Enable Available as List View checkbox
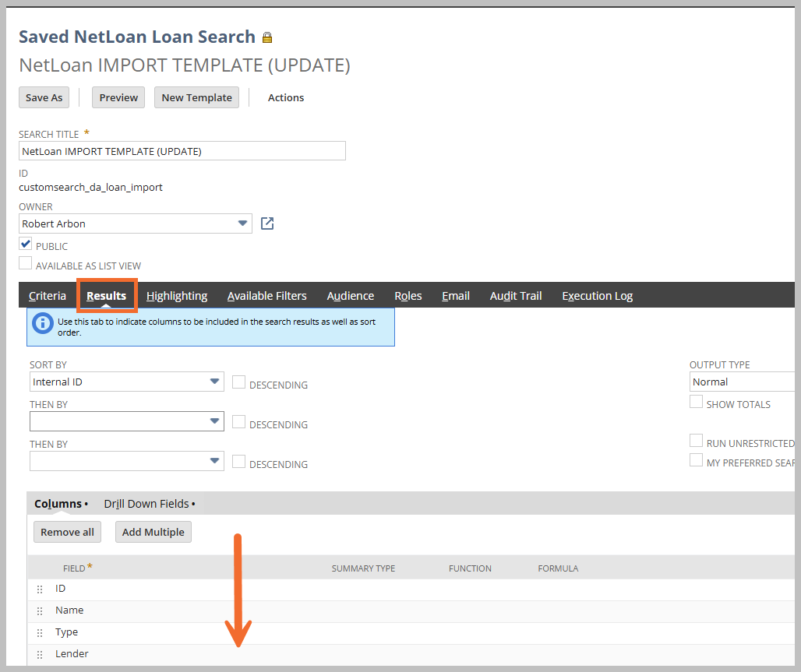 [26, 263]
